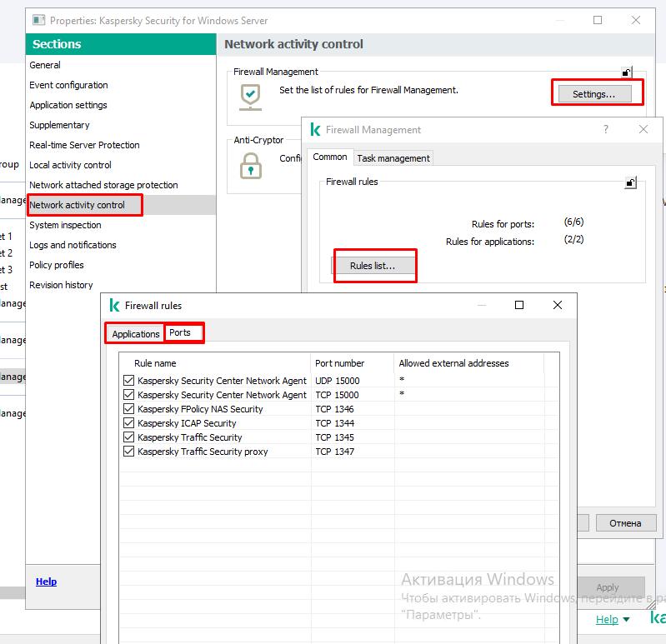Click the Rules list button
Viewport: 666px width, 644px height.
click(x=373, y=266)
